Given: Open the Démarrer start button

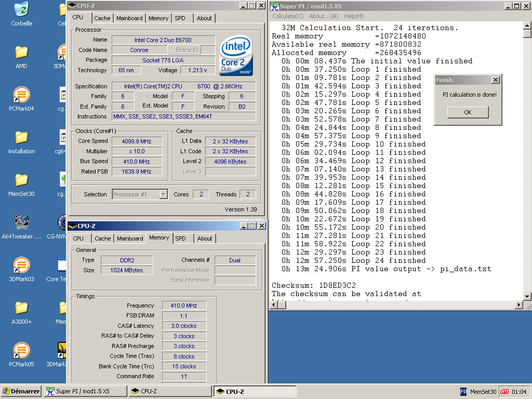Looking at the screenshot, I should point(21,391).
